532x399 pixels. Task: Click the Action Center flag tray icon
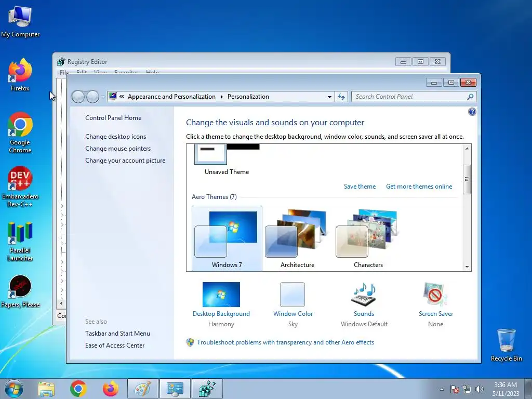click(454, 389)
